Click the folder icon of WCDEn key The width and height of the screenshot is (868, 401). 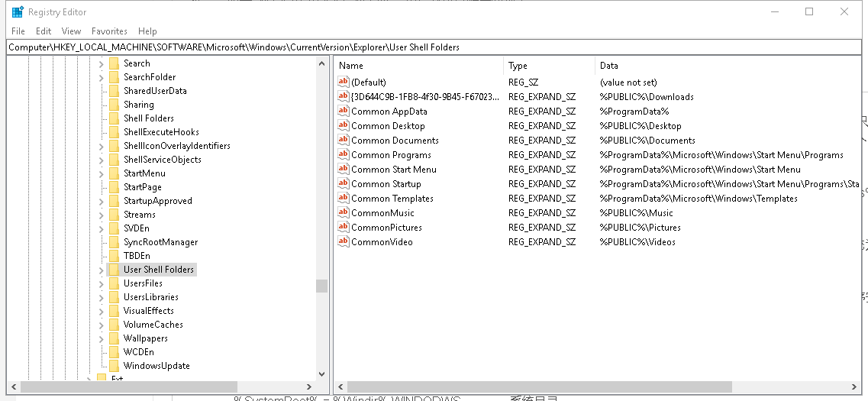pos(114,351)
